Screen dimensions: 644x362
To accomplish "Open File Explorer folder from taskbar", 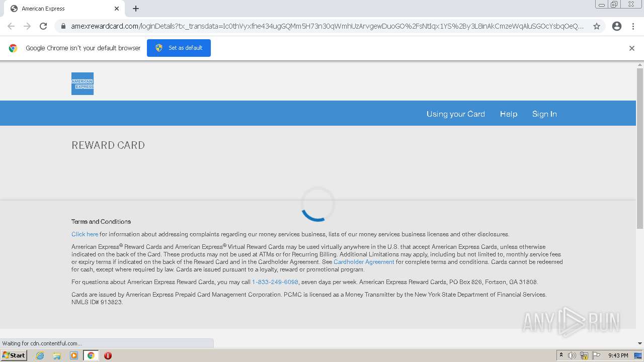I will point(57,355).
